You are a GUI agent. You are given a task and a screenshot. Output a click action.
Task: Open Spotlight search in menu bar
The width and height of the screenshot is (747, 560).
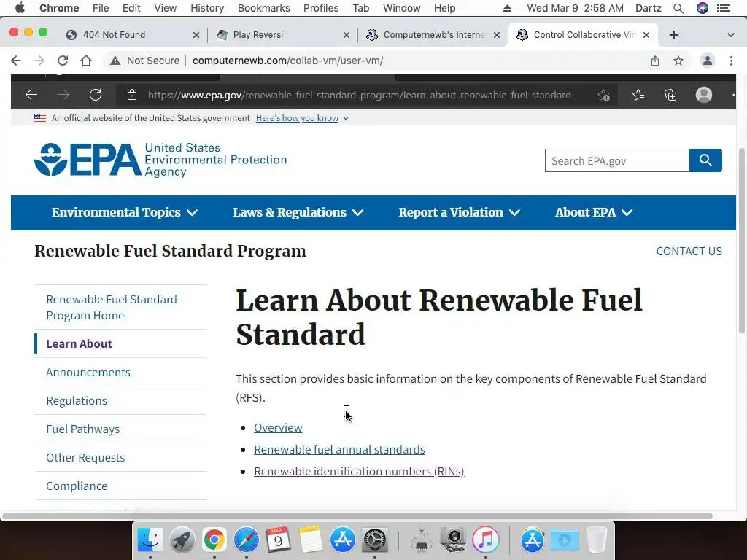pos(678,8)
